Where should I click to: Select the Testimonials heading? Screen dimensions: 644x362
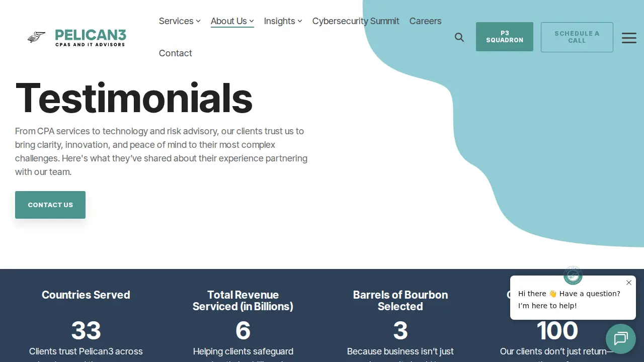point(134,98)
